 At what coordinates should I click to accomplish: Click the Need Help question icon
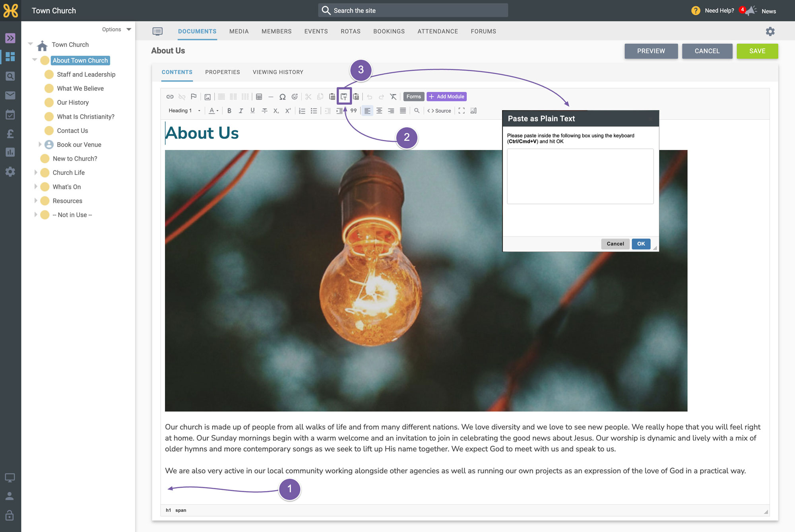click(x=696, y=11)
